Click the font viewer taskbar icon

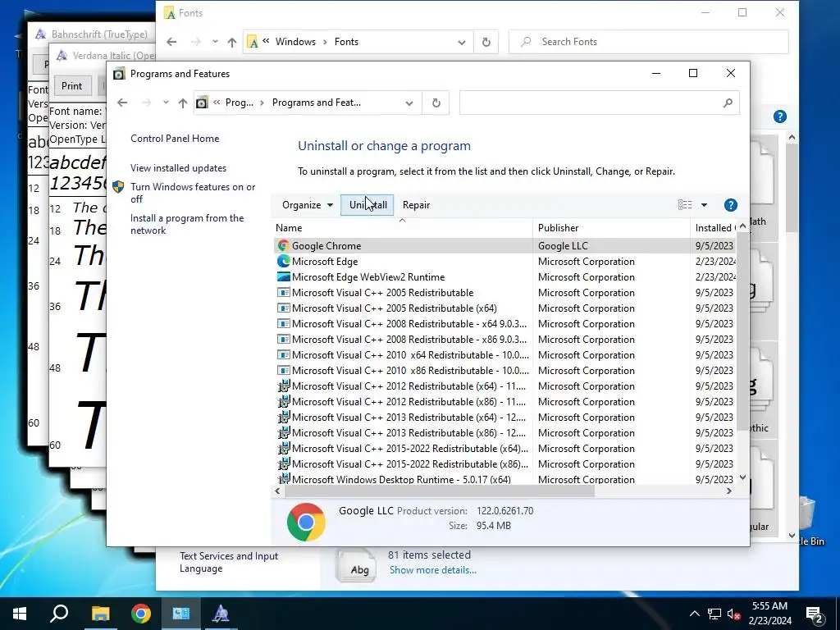(221, 614)
